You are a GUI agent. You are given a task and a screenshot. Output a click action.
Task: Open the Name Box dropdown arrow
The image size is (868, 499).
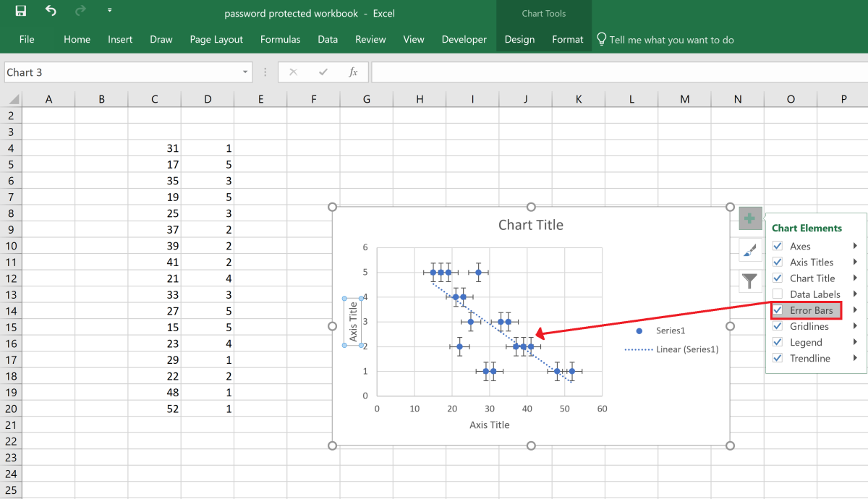click(244, 72)
